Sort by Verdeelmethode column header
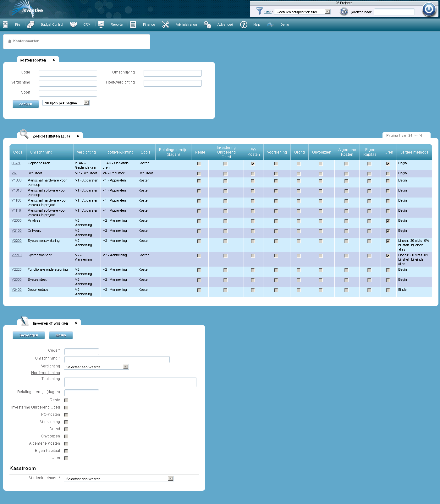Screen dimensions: 440x504 414,152
